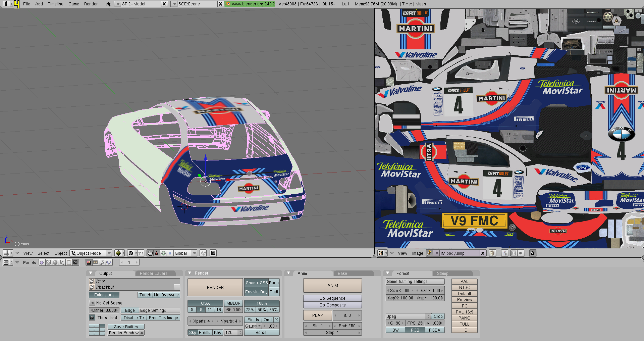The image size is (644, 341).
Task: Click the PLAY button
Action: coord(318,315)
